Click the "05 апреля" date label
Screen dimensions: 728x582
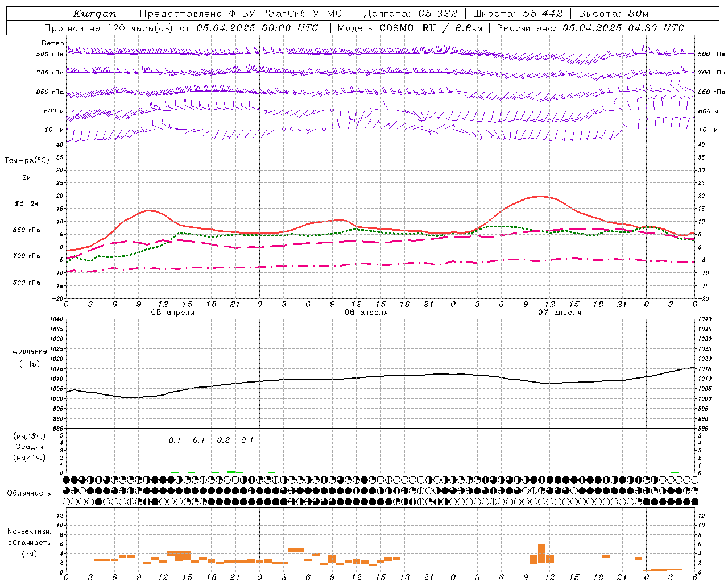(172, 313)
